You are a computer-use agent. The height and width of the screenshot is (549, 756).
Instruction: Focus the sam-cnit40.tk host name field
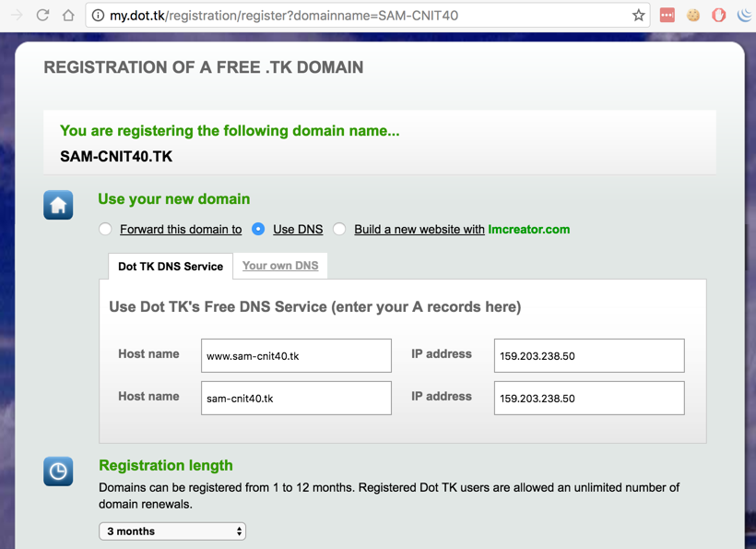[x=296, y=398]
